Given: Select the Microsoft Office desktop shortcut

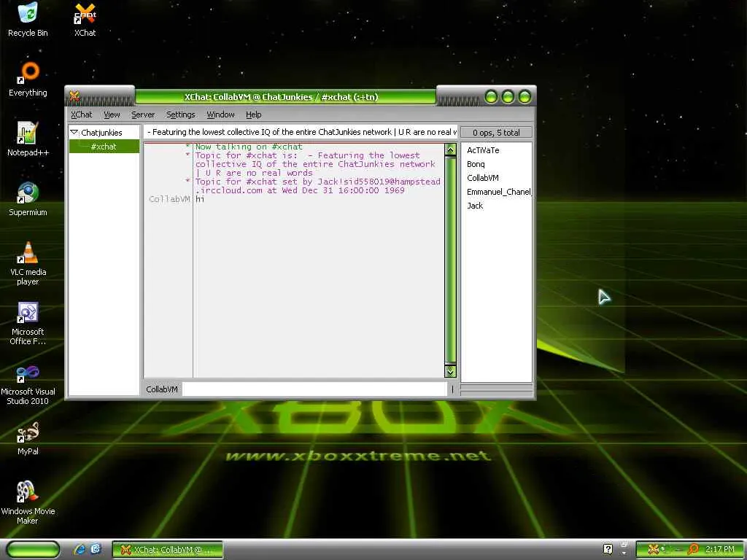Looking at the screenshot, I should click(x=28, y=323).
